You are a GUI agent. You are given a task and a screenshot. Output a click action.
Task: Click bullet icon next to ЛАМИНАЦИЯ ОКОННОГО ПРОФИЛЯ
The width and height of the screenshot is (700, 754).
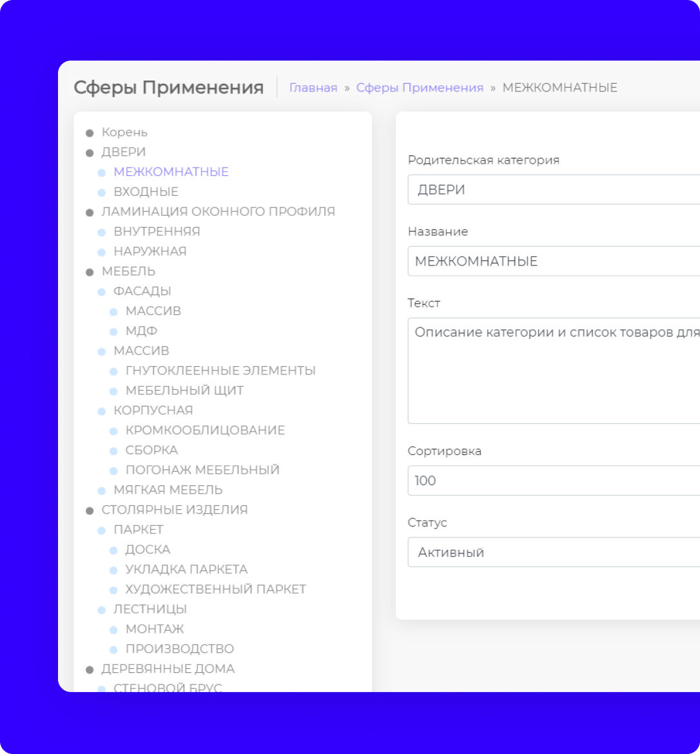90,212
